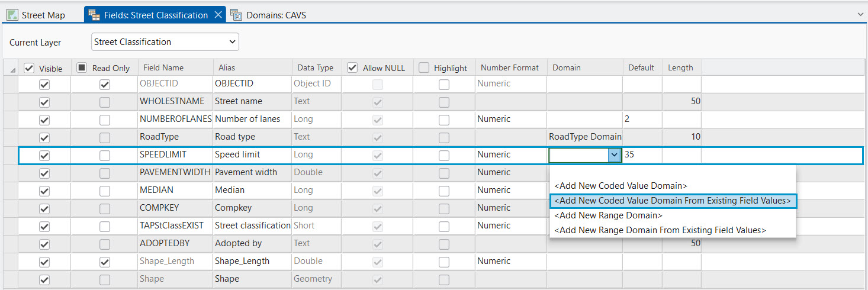
Task: Toggle the Allow NULL header checkbox
Action: 353,68
